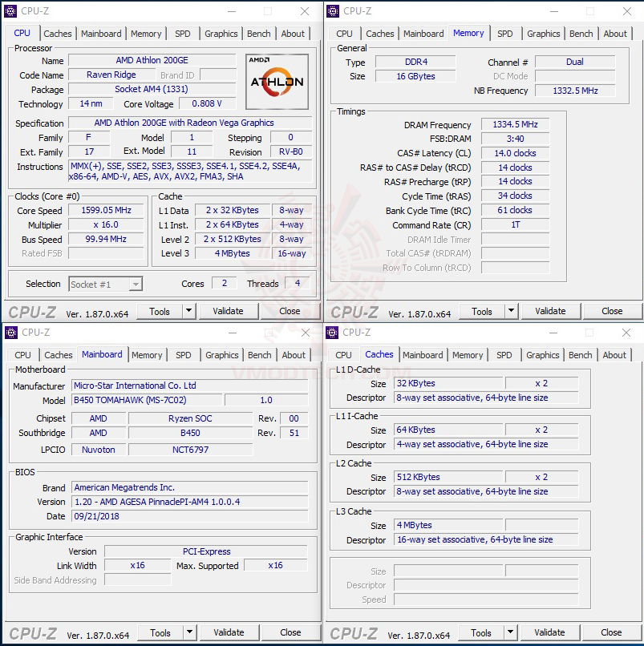Click Bank Cycle Time value 61 clocks

516,210
